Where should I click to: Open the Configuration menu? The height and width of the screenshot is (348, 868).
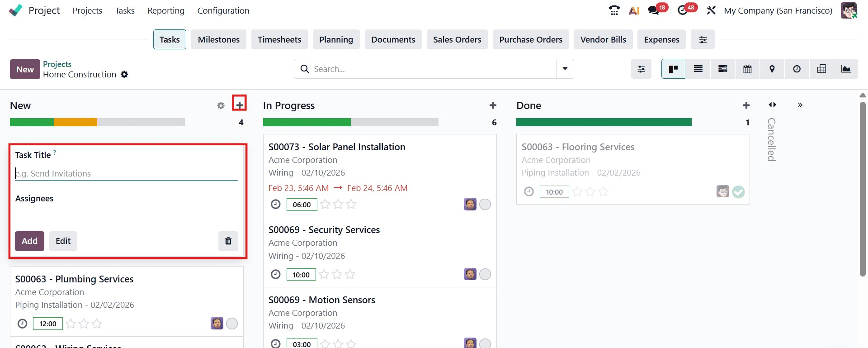coord(223,10)
